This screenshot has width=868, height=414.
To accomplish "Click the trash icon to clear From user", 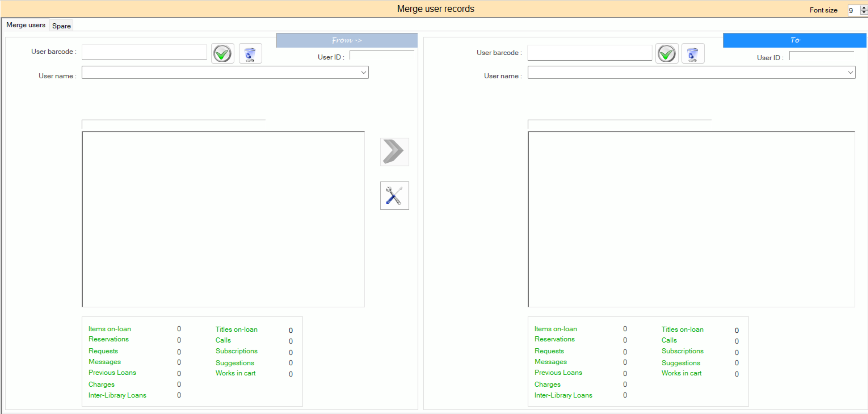I will [250, 53].
